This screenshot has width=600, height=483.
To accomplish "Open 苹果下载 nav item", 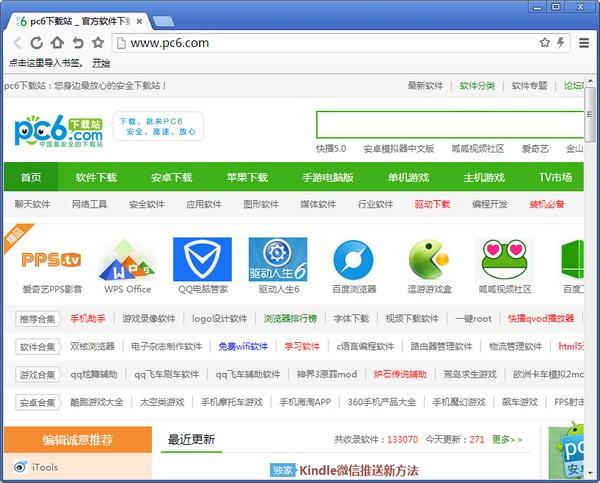I will click(x=247, y=177).
